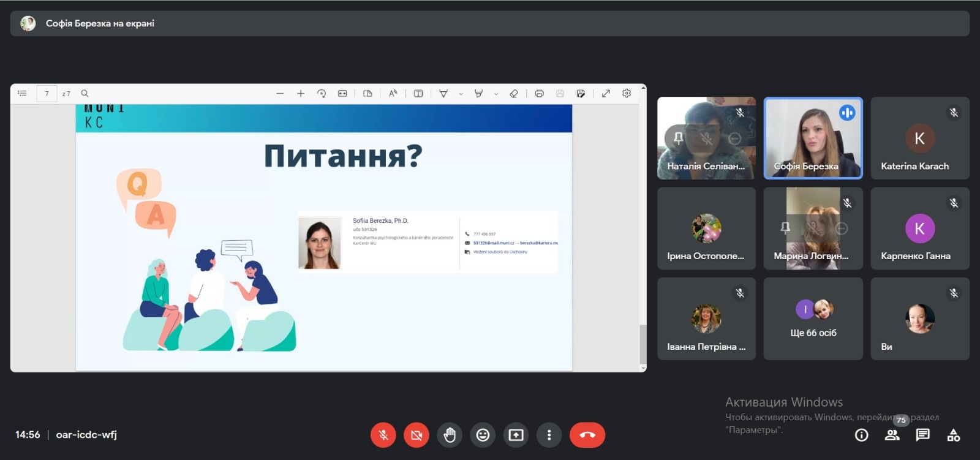This screenshot has height=460, width=980.
Task: Open the three-dot more options menu
Action: click(x=549, y=435)
